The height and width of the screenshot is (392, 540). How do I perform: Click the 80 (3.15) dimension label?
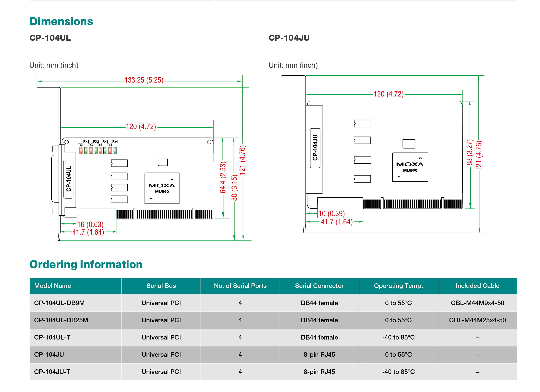[235, 188]
